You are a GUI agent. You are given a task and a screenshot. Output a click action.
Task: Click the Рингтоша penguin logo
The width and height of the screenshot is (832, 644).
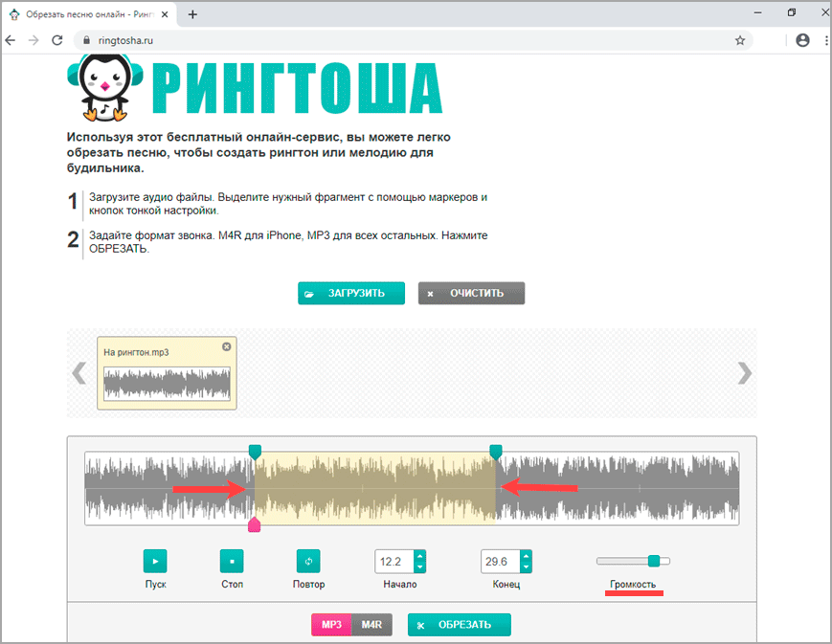105,87
